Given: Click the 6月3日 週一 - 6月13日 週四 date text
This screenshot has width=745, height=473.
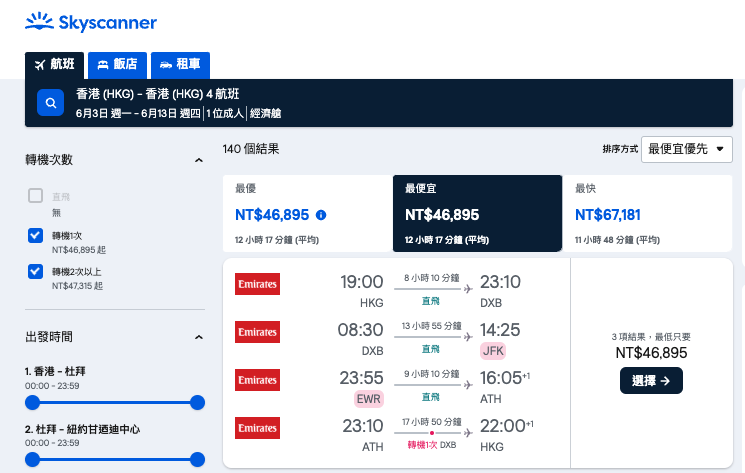Looking at the screenshot, I should pyautogui.click(x=138, y=114).
